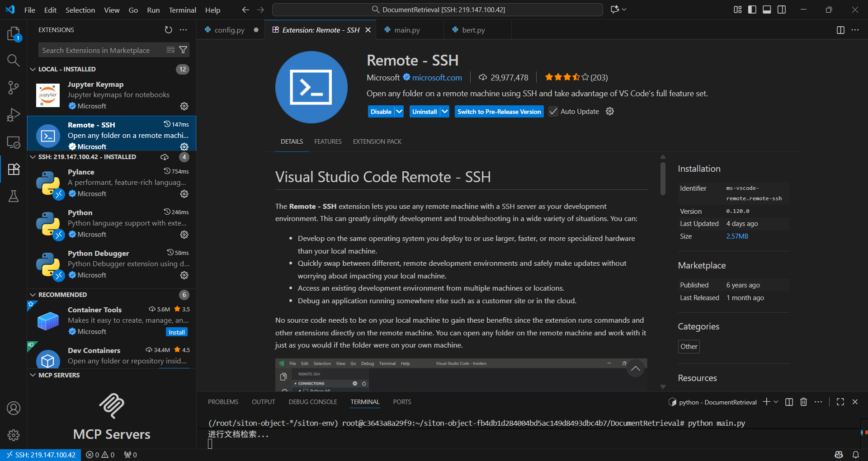Screen dimensions: 868x461
Task: Open the Explorer view in activity bar
Action: tap(14, 34)
